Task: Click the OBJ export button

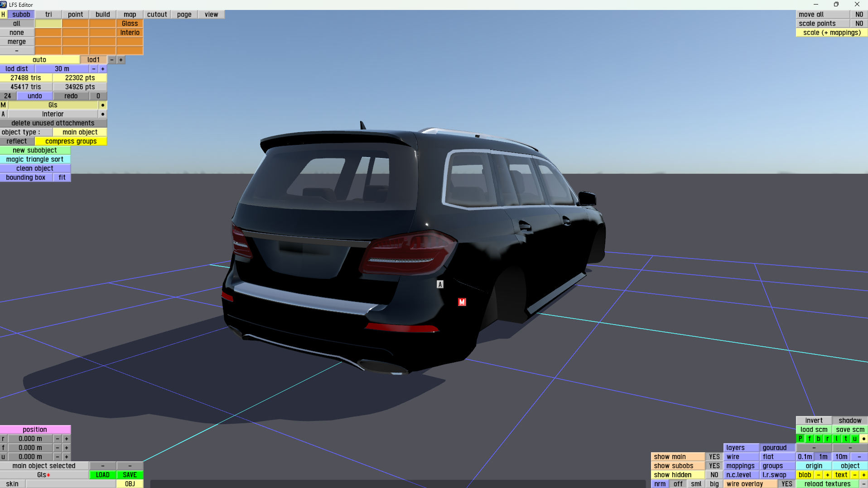Action: pyautogui.click(x=130, y=484)
